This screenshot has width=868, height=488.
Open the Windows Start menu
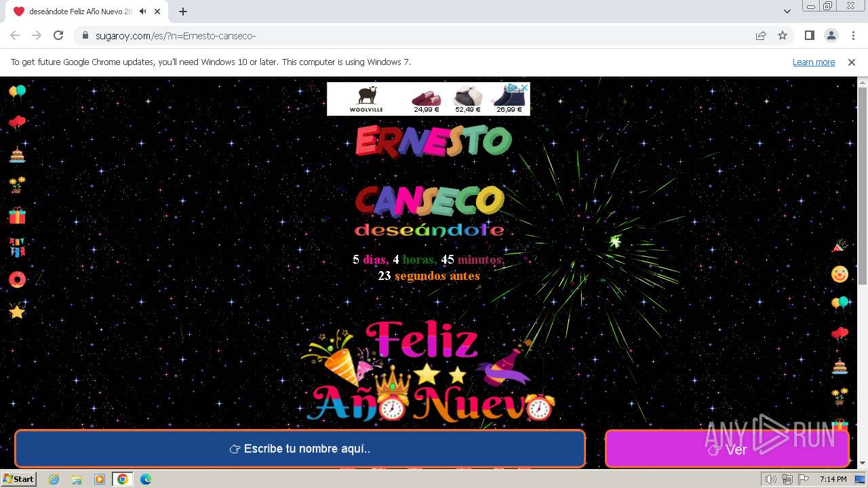(x=18, y=479)
